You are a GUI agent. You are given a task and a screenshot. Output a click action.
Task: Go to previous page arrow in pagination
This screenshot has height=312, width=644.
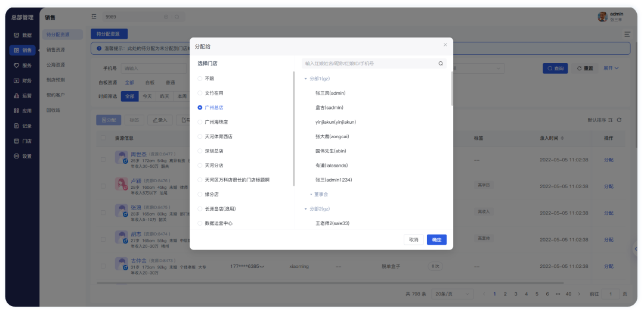(x=484, y=294)
